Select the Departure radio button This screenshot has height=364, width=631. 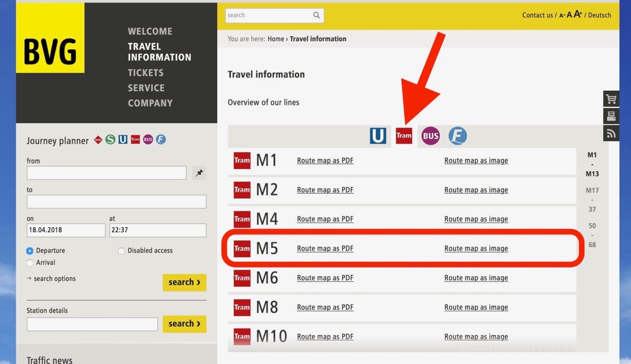coord(30,250)
